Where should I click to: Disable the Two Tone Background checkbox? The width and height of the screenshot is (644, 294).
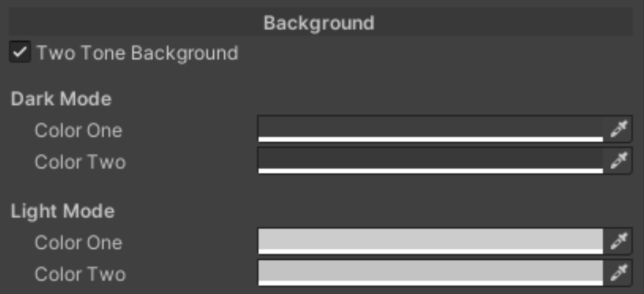pos(20,53)
